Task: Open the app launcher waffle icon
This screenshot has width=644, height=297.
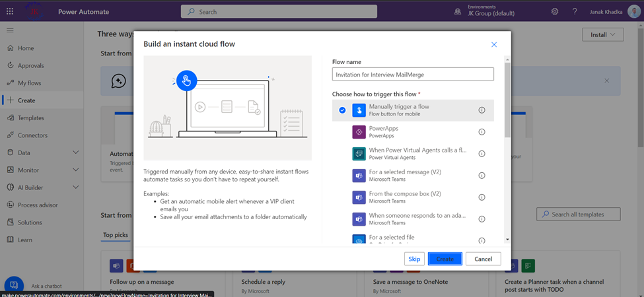Action: pyautogui.click(x=10, y=11)
